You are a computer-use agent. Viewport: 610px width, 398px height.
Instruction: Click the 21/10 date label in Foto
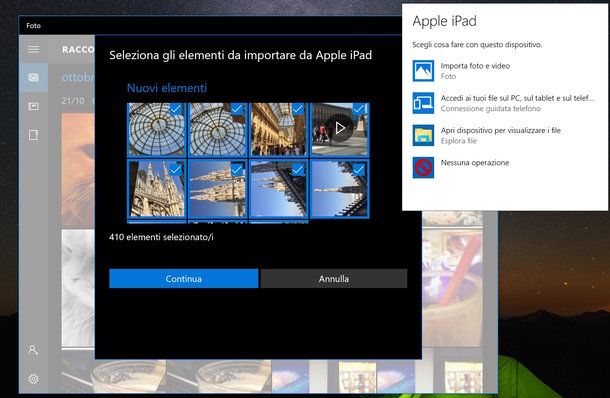[73, 101]
